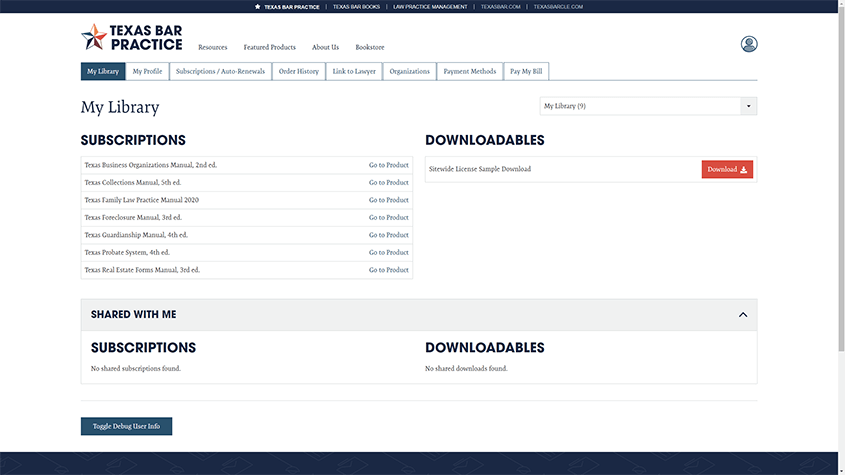Download the Sitewide License Sample

[727, 169]
